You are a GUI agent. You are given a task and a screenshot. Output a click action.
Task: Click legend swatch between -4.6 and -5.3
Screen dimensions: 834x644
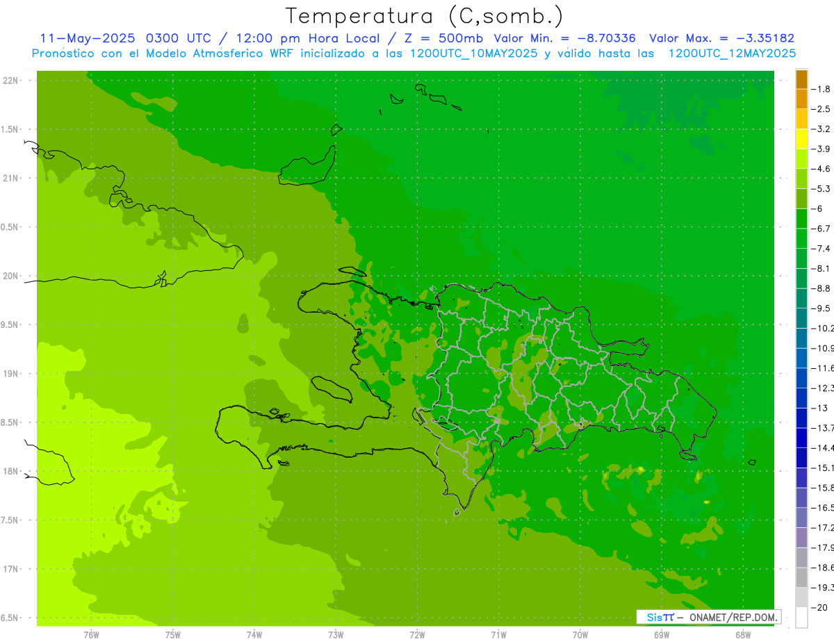pos(801,179)
